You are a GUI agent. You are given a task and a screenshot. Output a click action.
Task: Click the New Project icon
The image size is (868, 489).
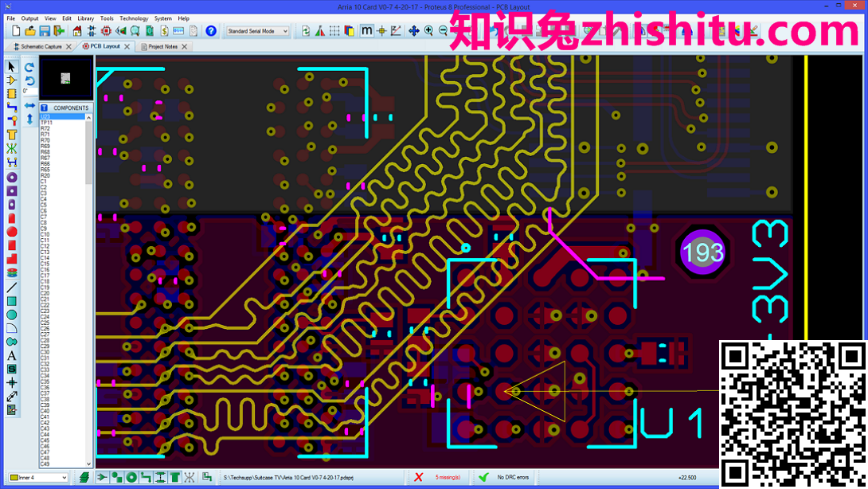pyautogui.click(x=16, y=31)
